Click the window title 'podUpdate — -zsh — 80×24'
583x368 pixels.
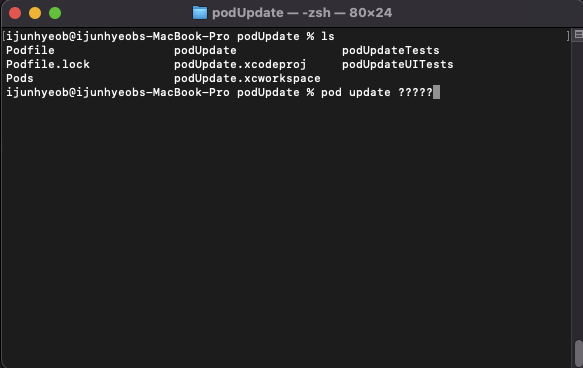pyautogui.click(x=302, y=13)
